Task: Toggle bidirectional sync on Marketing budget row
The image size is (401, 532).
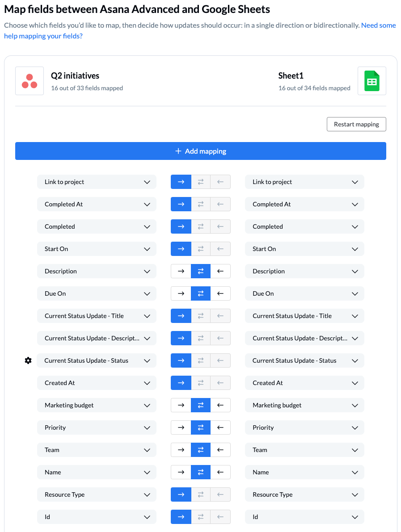Action: click(x=201, y=405)
